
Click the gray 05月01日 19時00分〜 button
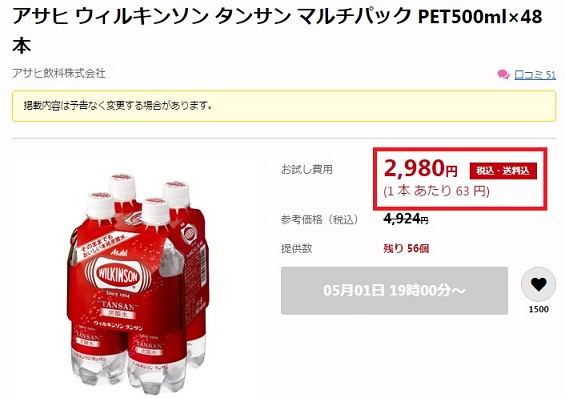(395, 291)
